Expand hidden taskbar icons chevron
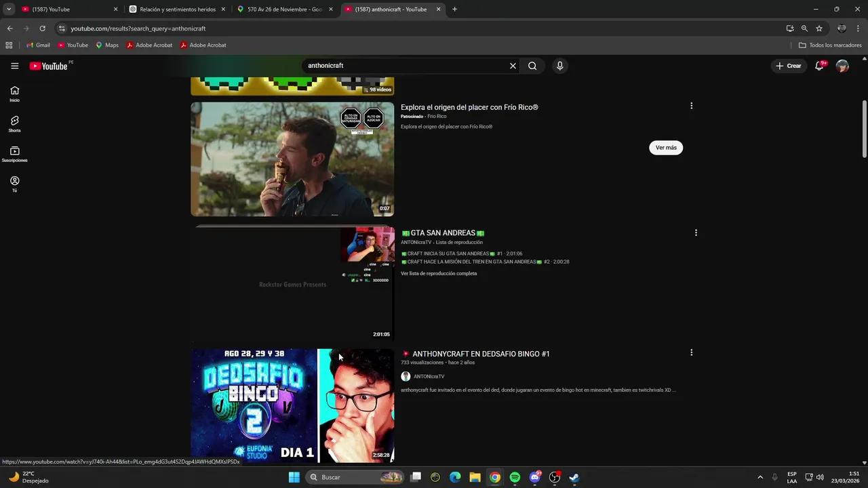This screenshot has height=488, width=868. tap(760, 477)
